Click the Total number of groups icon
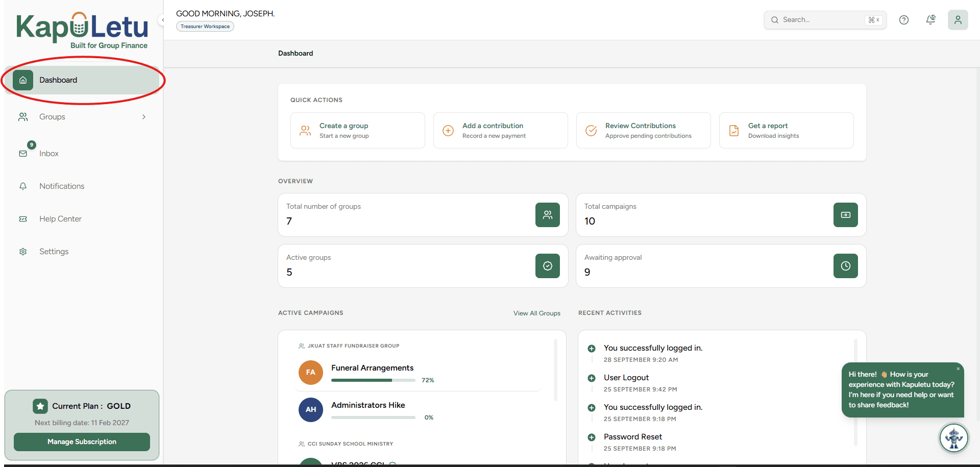980x467 pixels. 548,215
